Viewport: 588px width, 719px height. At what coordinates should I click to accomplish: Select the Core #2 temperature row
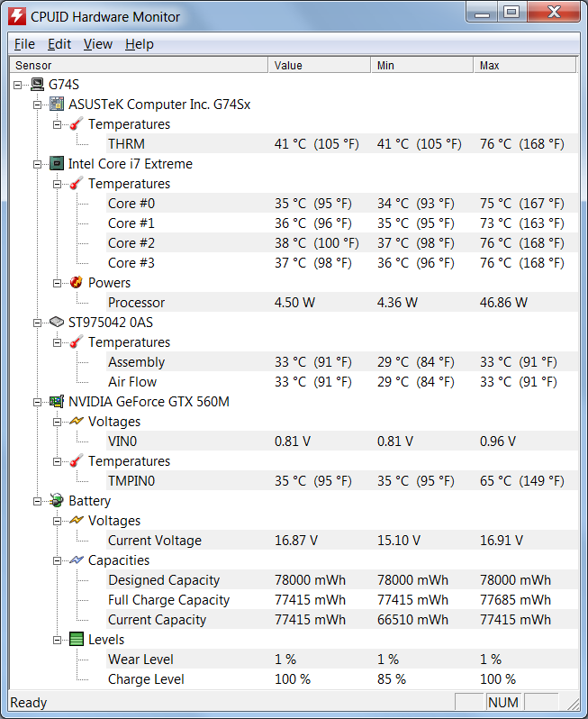[x=131, y=243]
